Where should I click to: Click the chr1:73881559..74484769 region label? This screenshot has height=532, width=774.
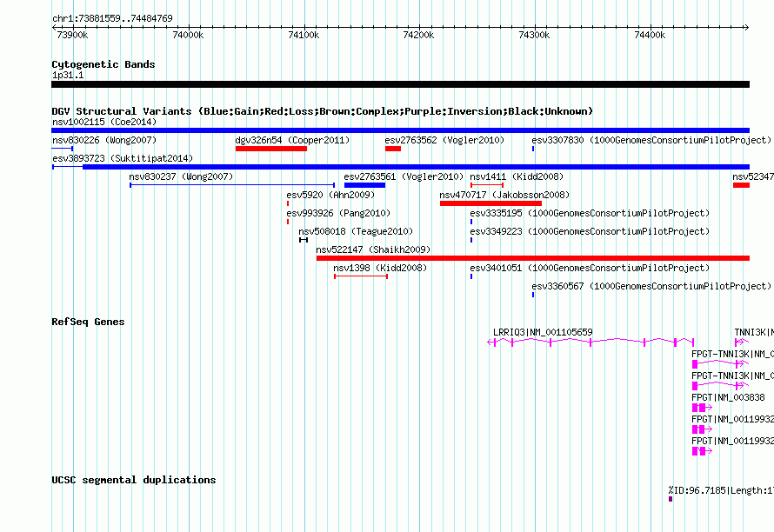tap(112, 19)
